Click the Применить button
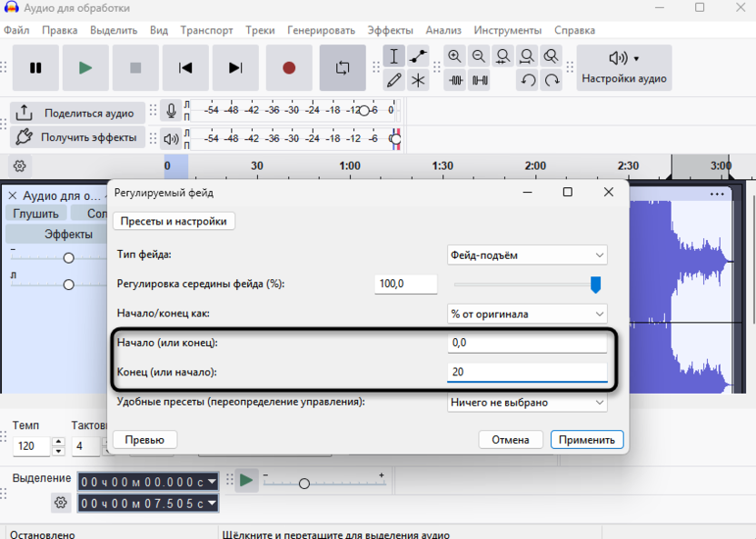Screen dimensions: 756x539 click(x=586, y=440)
